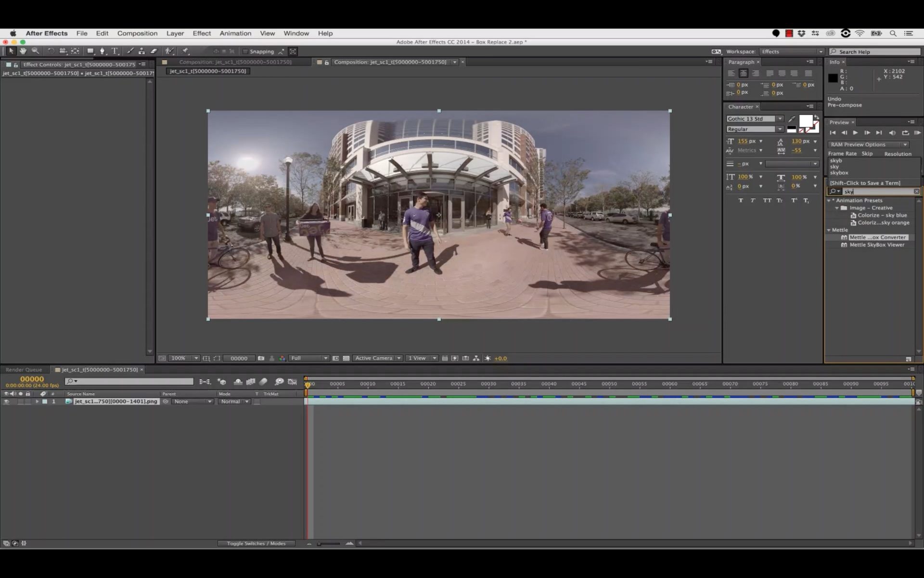Select the Composition menu item
924x578 pixels.
pos(137,33)
